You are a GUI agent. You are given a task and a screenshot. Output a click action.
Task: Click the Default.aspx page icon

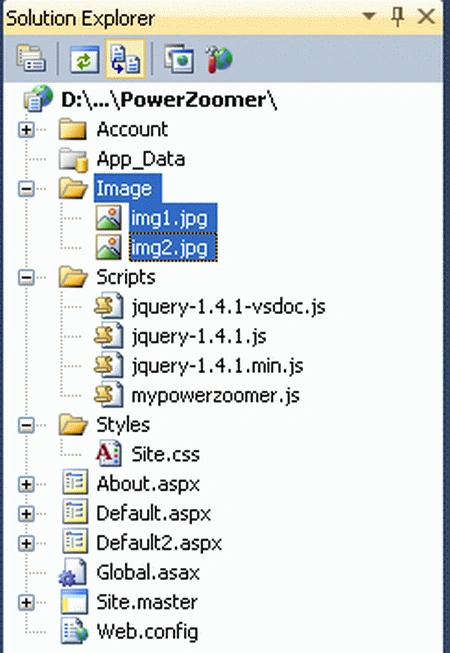(75, 513)
